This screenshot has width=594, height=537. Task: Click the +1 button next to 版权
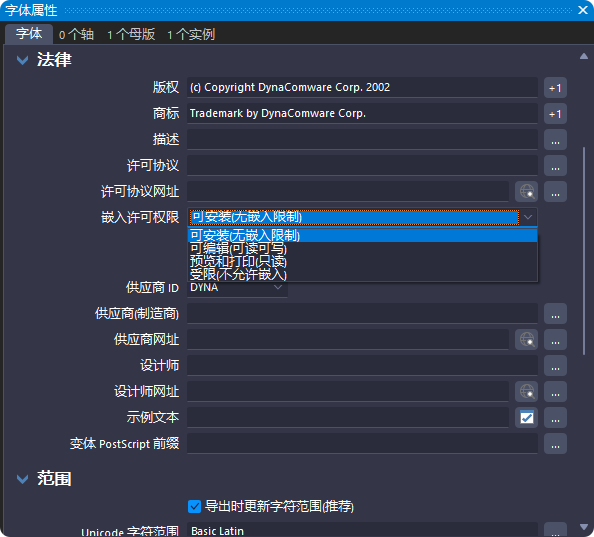click(x=555, y=88)
